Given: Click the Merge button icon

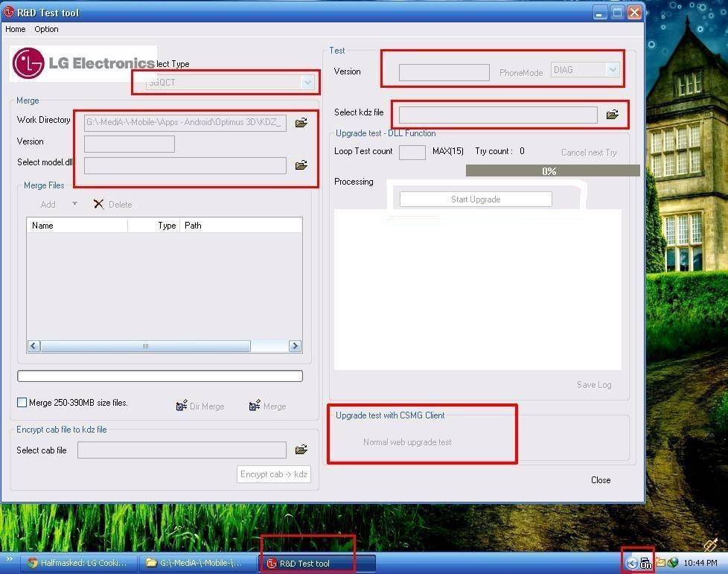Looking at the screenshot, I should [255, 406].
